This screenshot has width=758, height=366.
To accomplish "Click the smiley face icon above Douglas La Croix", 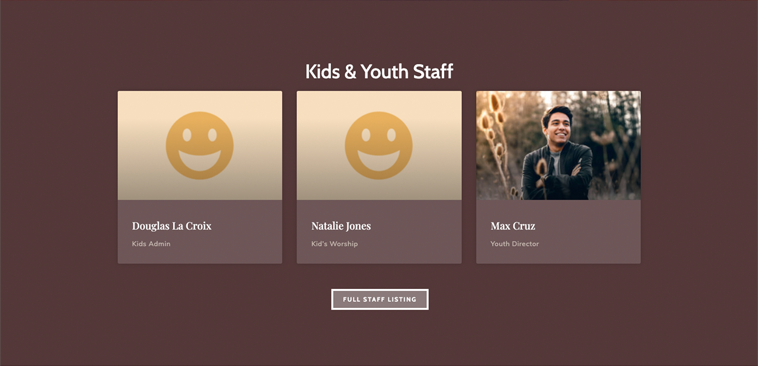I will [x=200, y=146].
